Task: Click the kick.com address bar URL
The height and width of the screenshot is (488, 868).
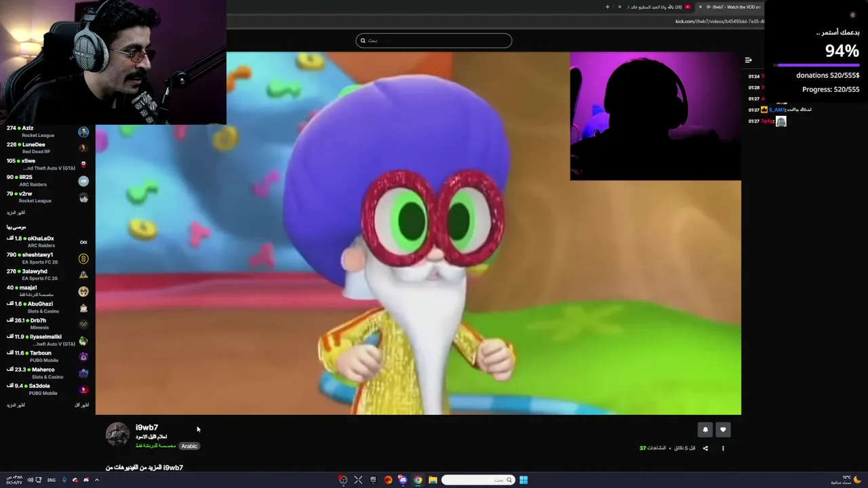Action: [719, 21]
